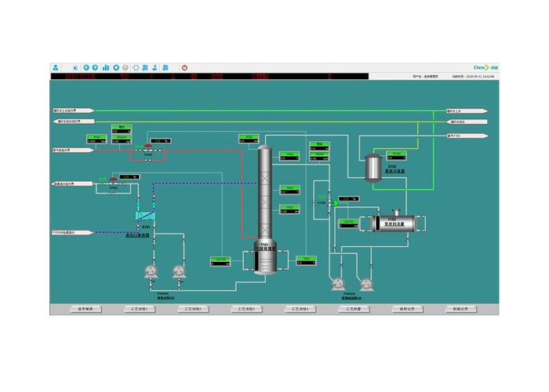Viewport: 549px width, 392px height.
Task: Click the blue ring circle toolbar icon
Action: pyautogui.click(x=116, y=67)
